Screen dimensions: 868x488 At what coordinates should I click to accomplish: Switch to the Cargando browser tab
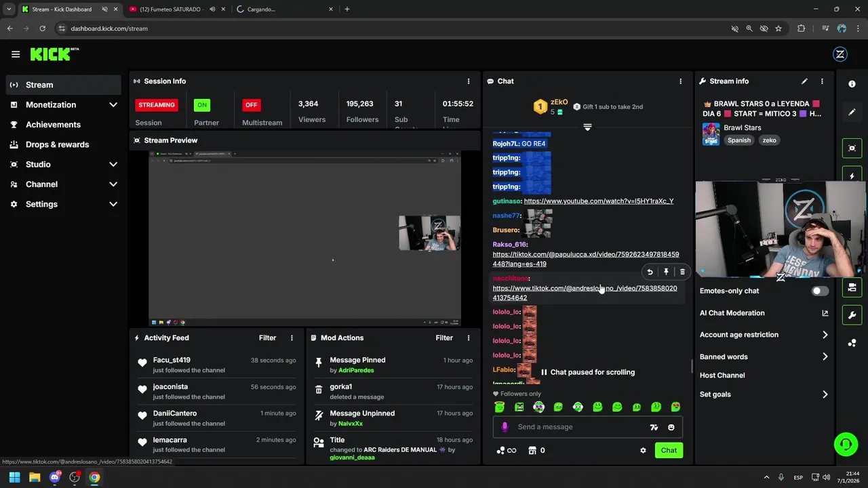(285, 9)
